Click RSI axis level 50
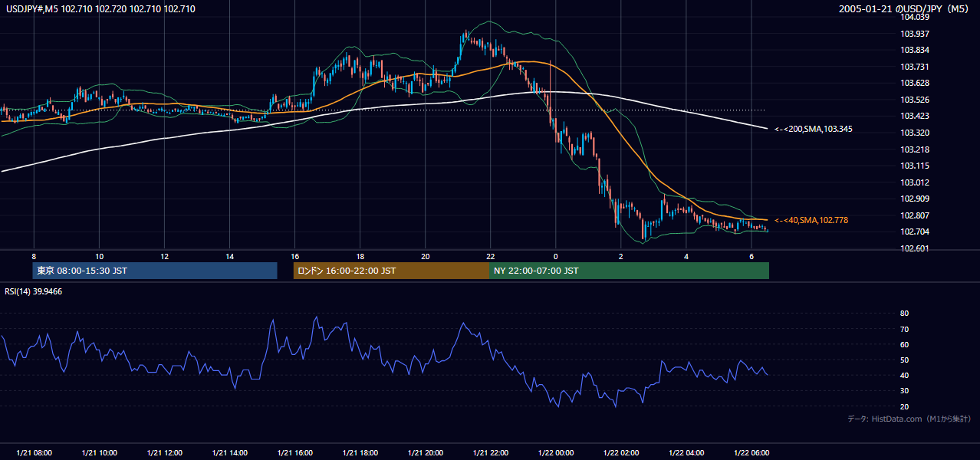Screen dimensions: 980x460 point(905,360)
